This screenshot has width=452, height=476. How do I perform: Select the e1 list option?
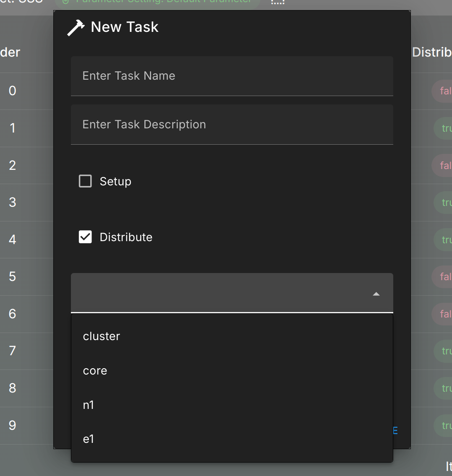tap(232, 439)
